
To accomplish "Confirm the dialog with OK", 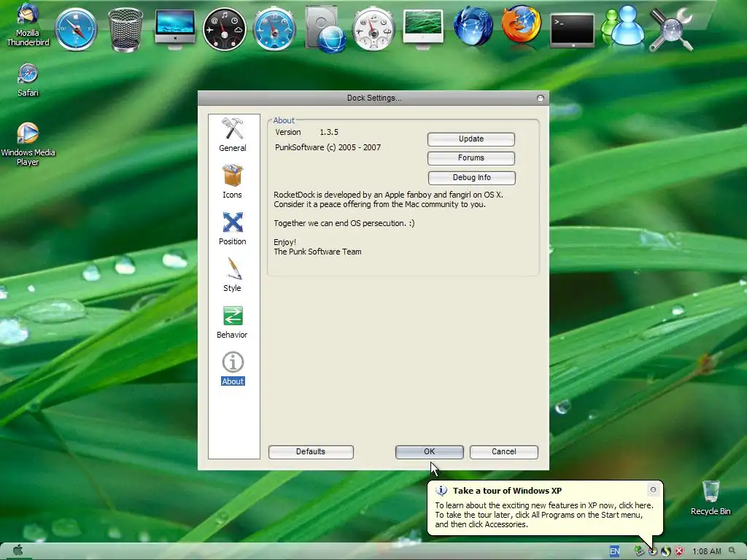I will (429, 452).
